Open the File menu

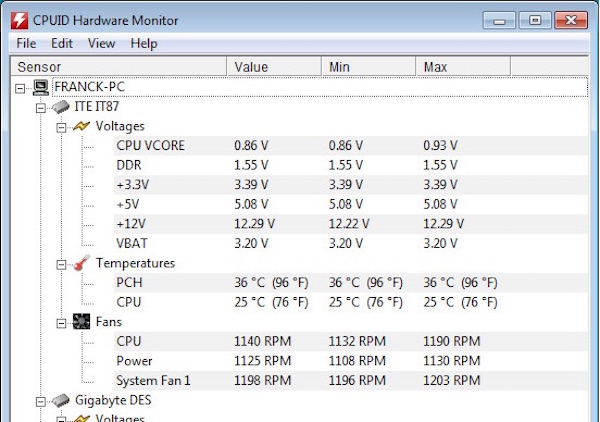26,44
